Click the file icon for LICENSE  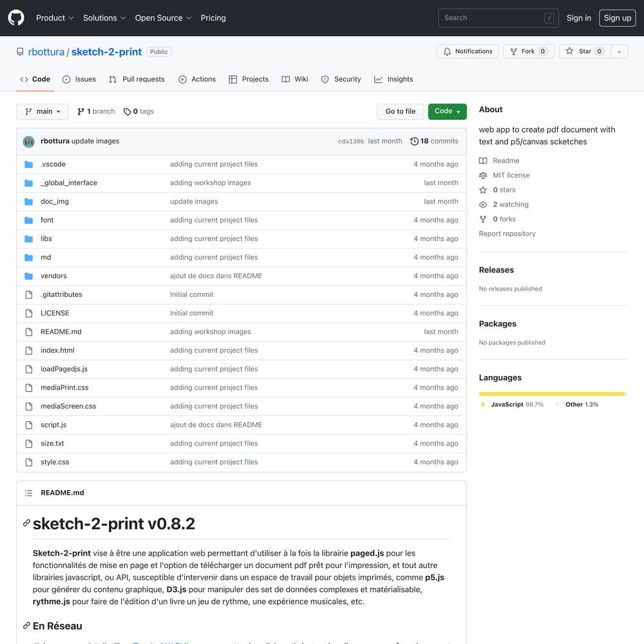(x=29, y=314)
